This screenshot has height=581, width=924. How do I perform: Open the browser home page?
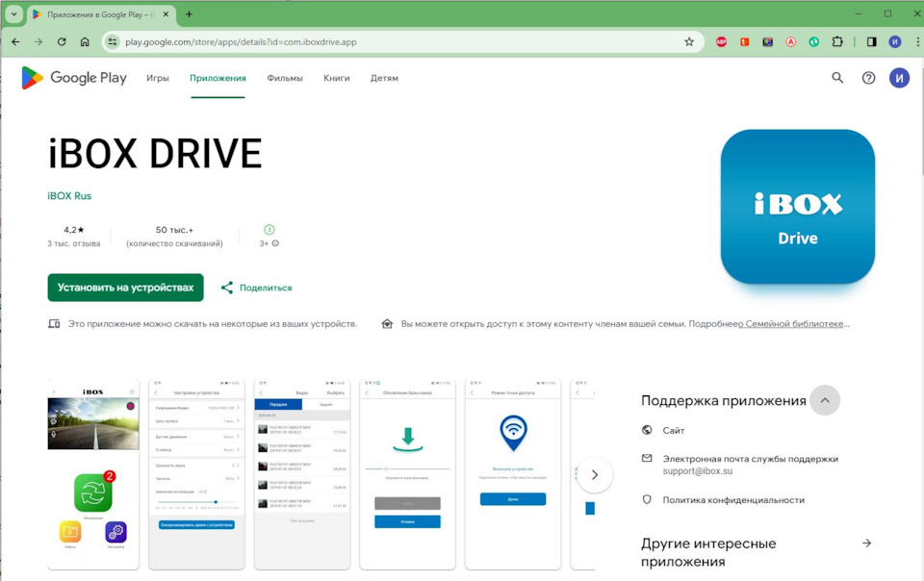[x=85, y=41]
